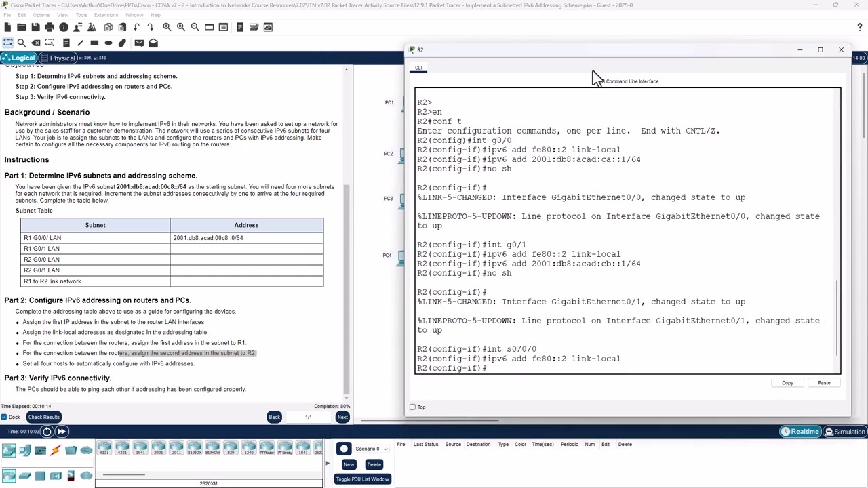This screenshot has height=488, width=868.
Task: Click the Paste toolbar icon
Action: 122,27
